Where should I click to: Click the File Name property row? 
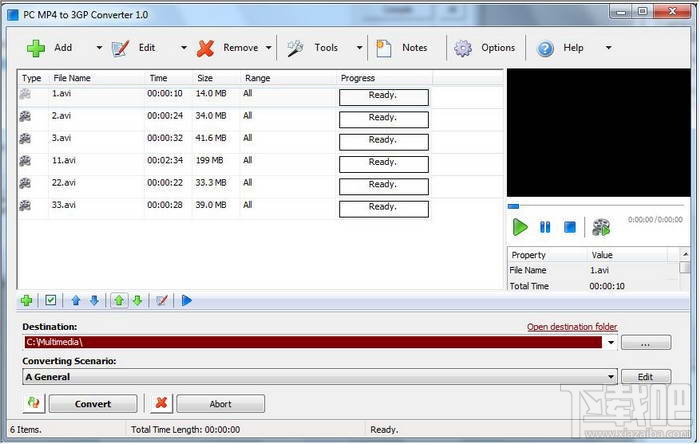tap(593, 270)
